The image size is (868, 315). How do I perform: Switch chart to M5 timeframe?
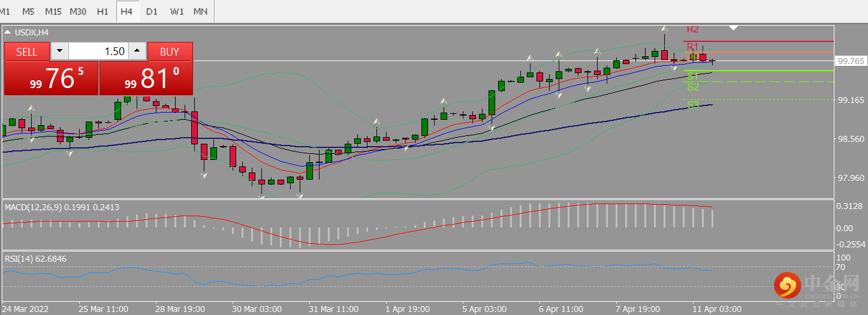point(28,11)
